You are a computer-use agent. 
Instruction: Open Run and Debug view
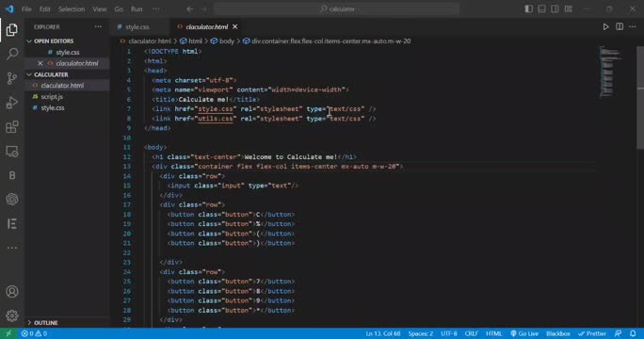12,103
